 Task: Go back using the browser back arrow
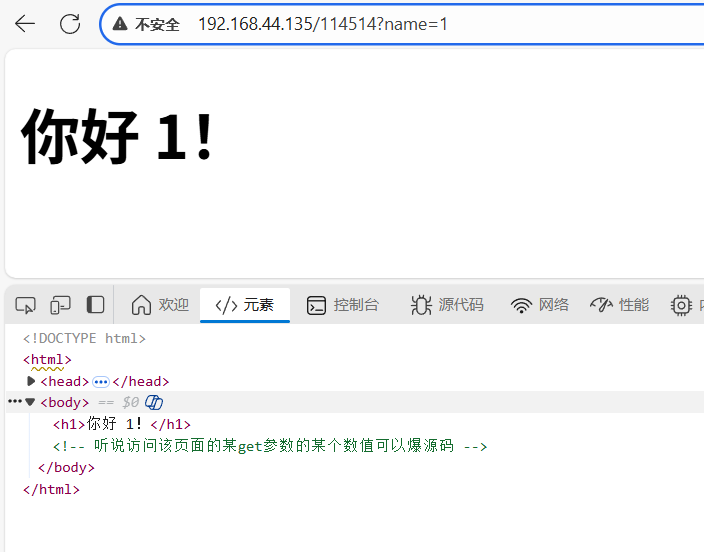pyautogui.click(x=25, y=24)
